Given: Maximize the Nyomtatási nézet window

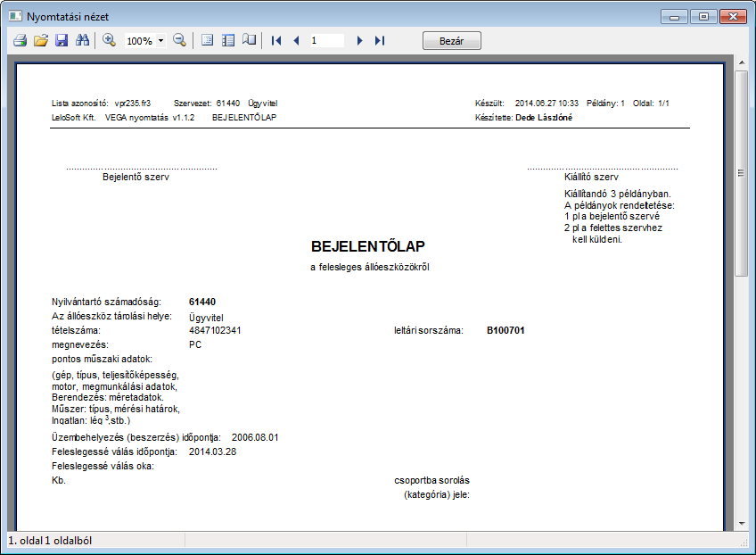Looking at the screenshot, I should click(x=703, y=17).
